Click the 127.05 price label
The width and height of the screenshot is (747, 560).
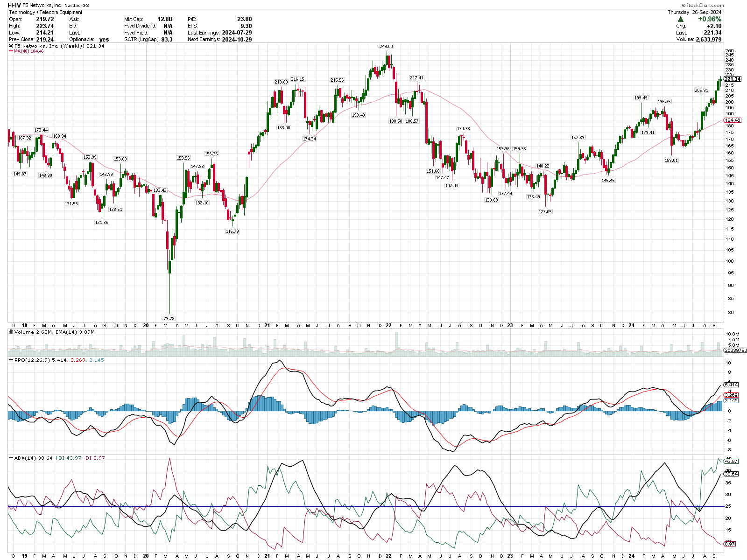tap(545, 212)
